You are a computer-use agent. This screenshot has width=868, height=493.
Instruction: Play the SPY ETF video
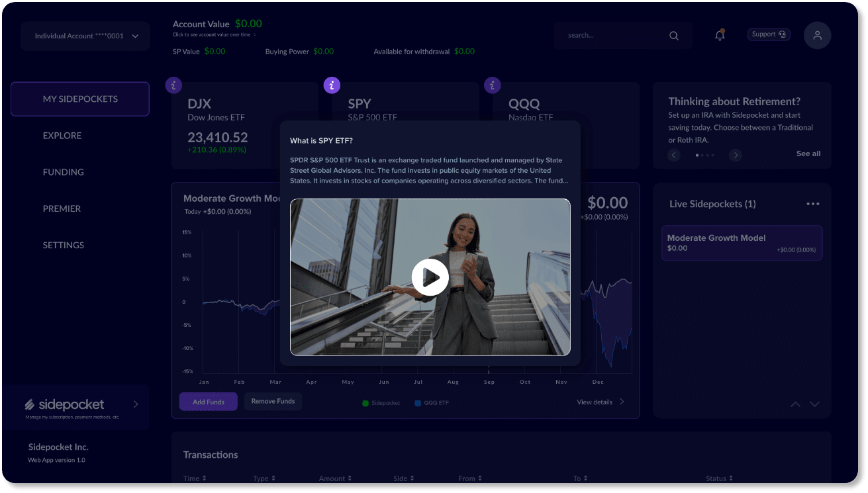click(x=430, y=277)
